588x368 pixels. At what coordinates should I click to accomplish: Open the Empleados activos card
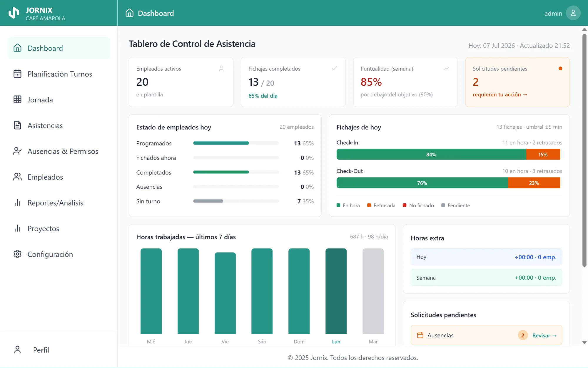pyautogui.click(x=181, y=82)
